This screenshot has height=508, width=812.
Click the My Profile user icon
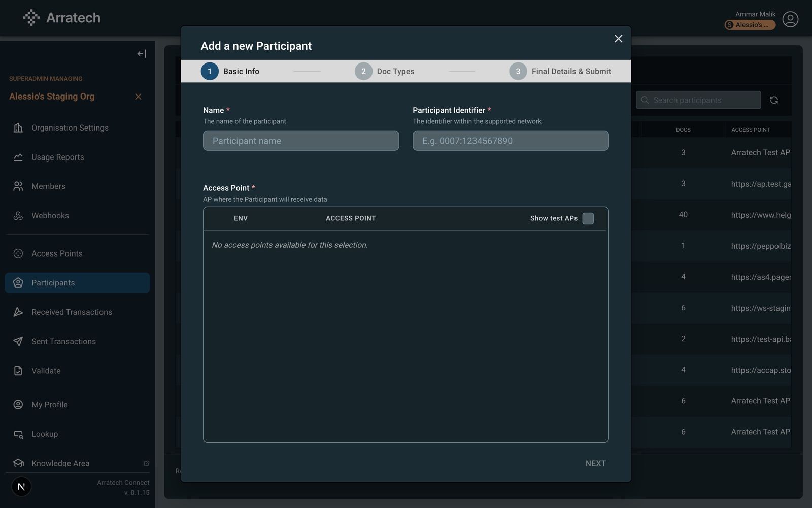coord(18,405)
